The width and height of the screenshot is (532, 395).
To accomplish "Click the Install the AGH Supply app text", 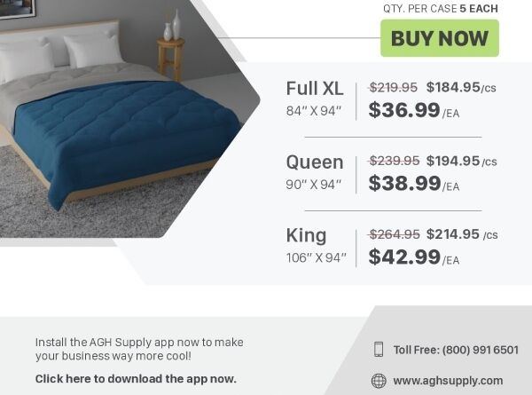I will pos(139,349).
